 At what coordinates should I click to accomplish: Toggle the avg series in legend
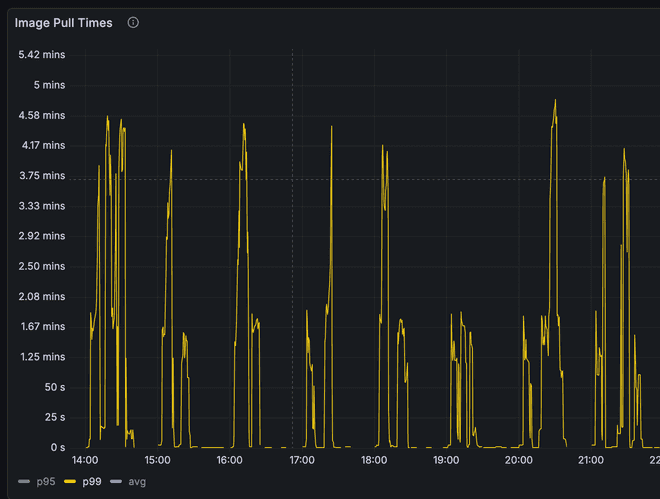[x=137, y=482]
